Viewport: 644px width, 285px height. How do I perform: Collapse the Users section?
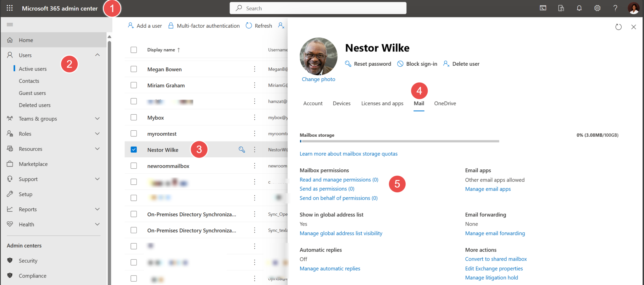97,55
